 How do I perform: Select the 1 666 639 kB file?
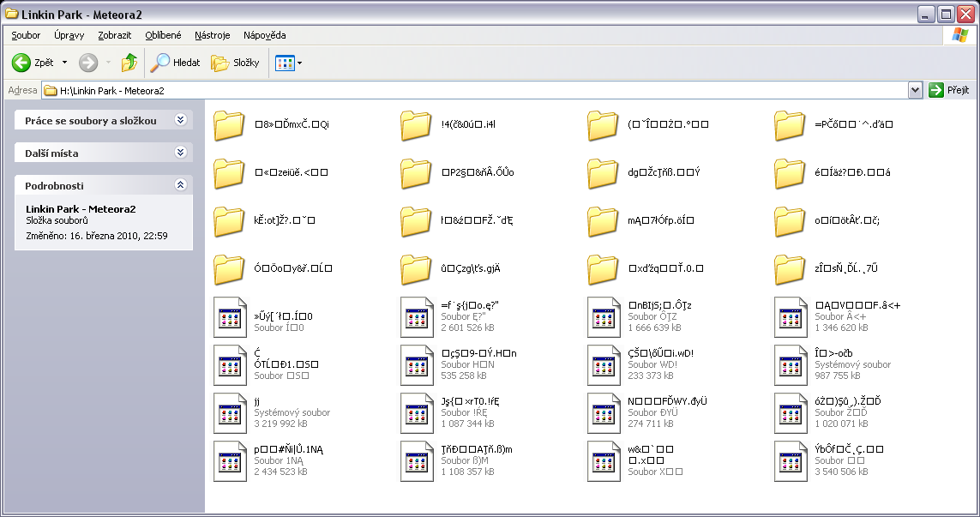click(640, 317)
